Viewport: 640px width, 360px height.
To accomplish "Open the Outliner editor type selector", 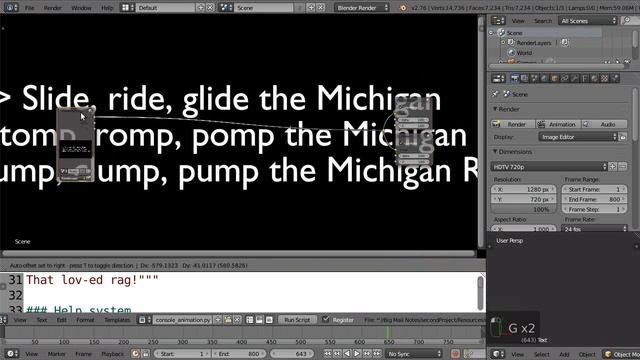I will (x=498, y=20).
